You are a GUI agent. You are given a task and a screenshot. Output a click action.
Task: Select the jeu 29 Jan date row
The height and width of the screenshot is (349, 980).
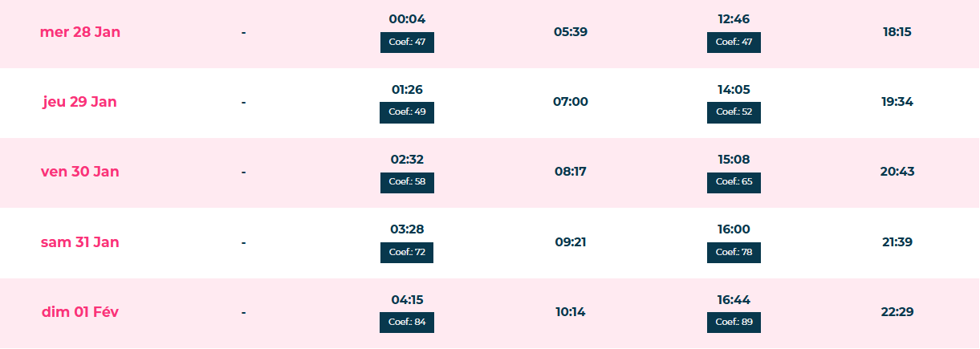(x=80, y=102)
